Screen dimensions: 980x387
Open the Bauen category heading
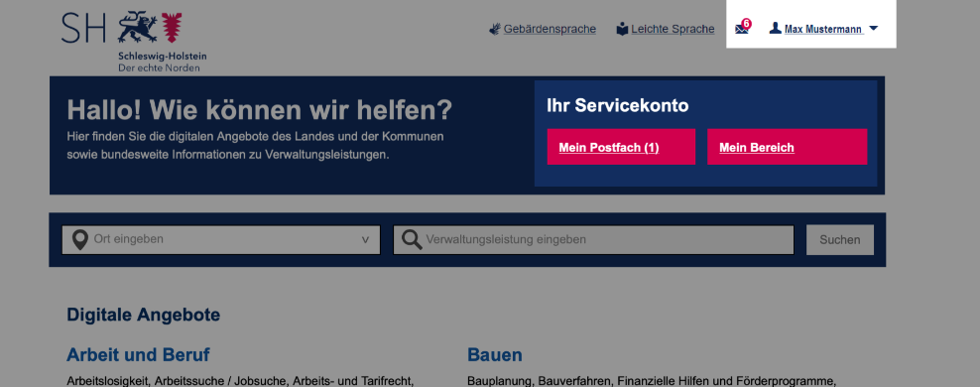pos(495,355)
